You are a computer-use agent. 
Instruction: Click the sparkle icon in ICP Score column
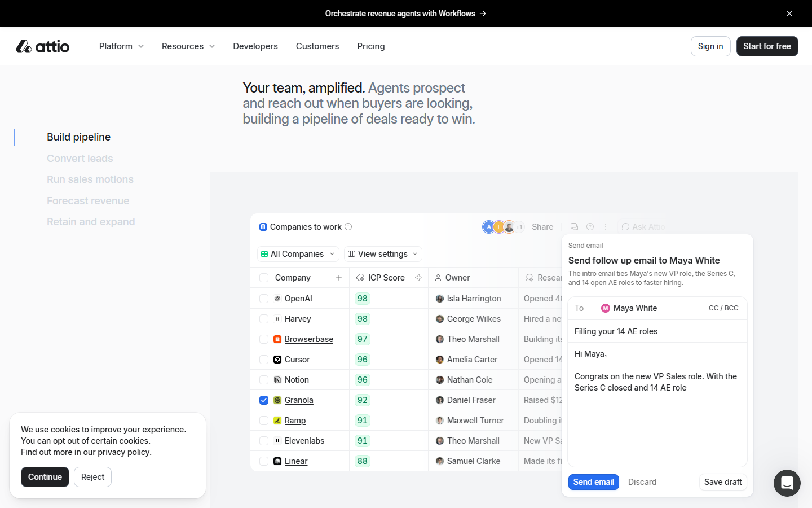point(418,278)
